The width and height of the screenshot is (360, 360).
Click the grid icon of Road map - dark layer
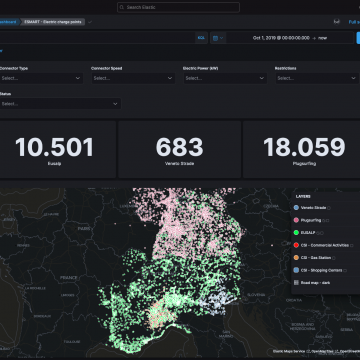(296, 283)
